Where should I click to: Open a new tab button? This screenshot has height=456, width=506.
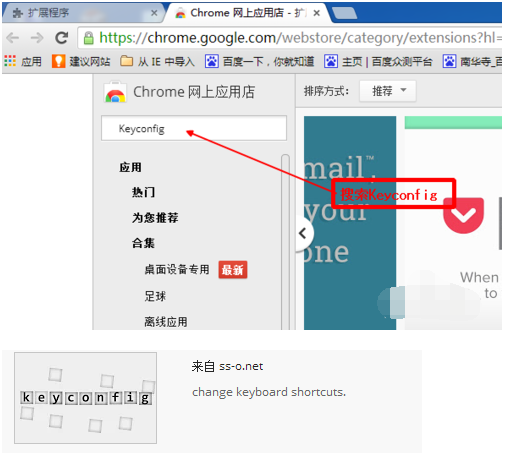(x=345, y=13)
